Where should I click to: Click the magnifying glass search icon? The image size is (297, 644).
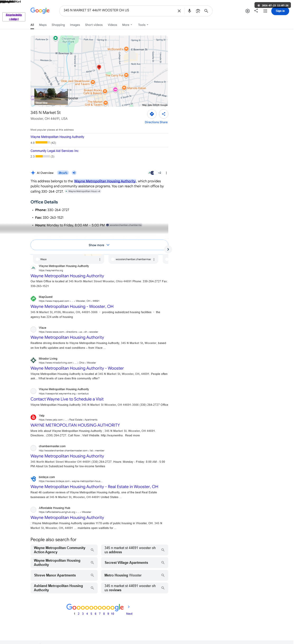(206, 11)
